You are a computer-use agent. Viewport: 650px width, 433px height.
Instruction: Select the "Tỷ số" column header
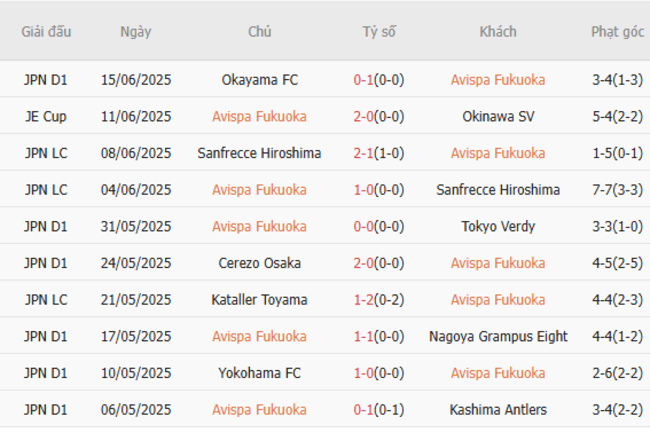click(x=379, y=32)
